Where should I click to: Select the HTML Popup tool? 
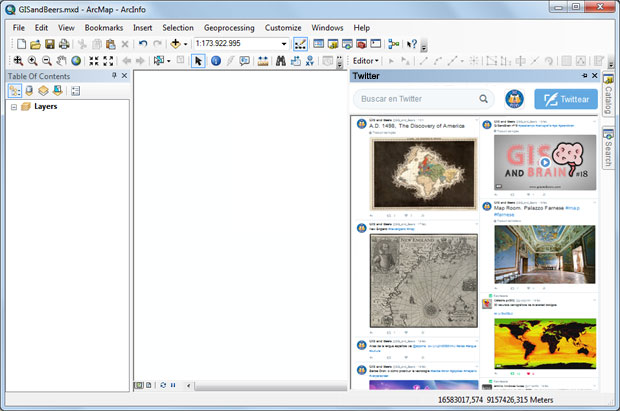coord(244,61)
